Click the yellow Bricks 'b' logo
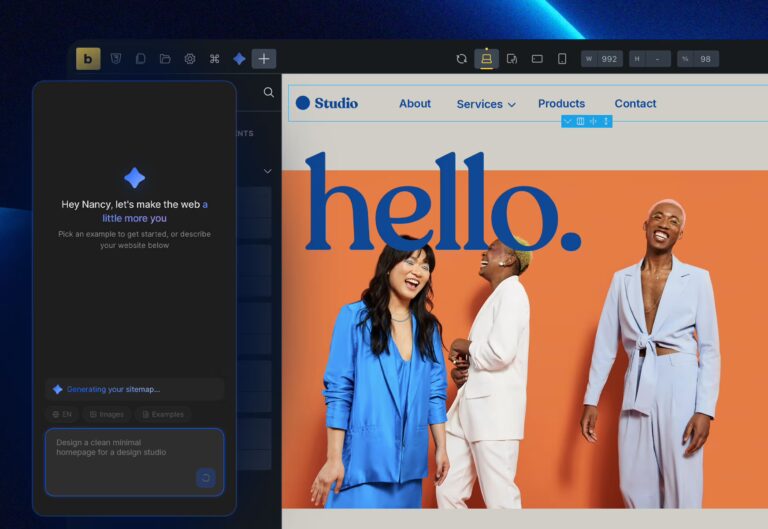This screenshot has height=529, width=768. 88,59
